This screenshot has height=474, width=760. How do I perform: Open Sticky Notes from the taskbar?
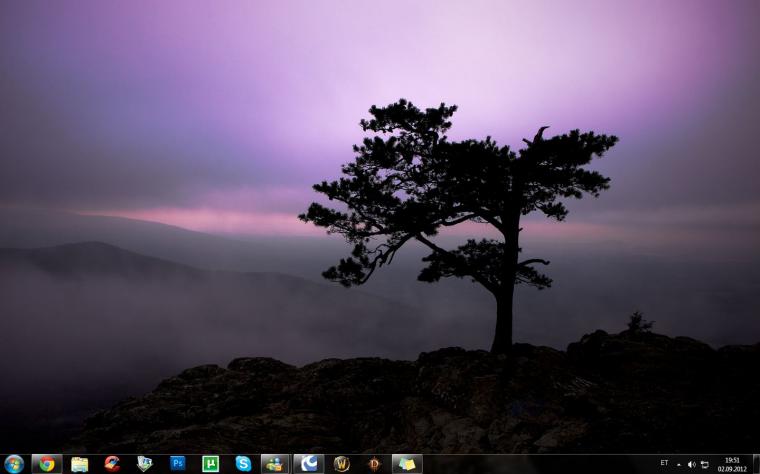(x=407, y=464)
